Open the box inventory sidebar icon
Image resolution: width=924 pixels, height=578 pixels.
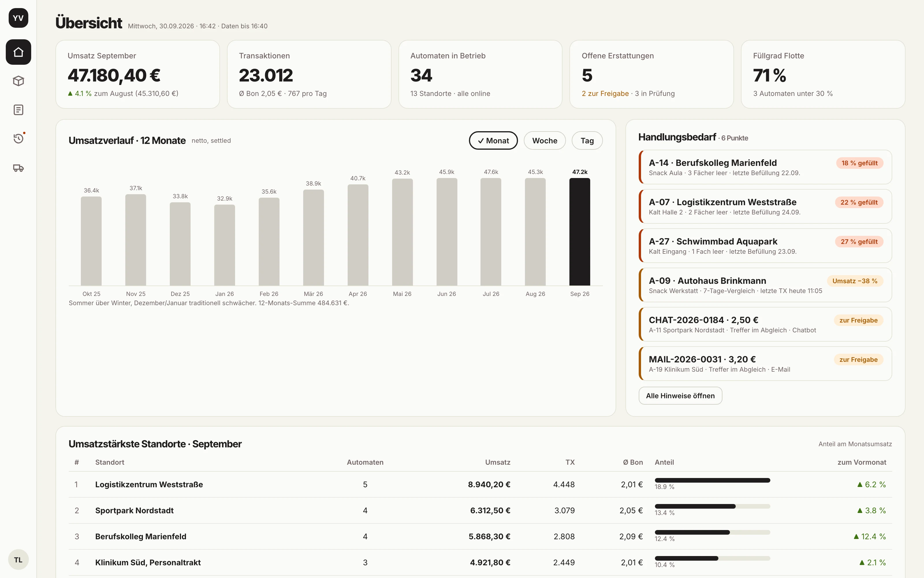coord(18,81)
